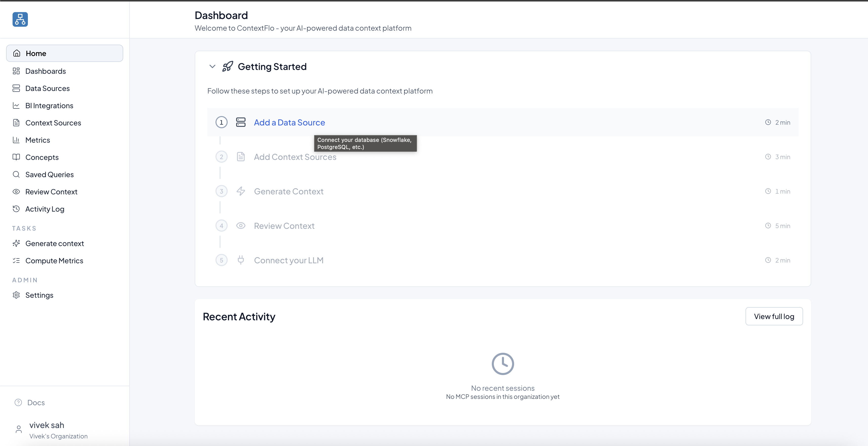The height and width of the screenshot is (446, 868).
Task: Select the Data Sources database icon
Action: [x=16, y=88]
